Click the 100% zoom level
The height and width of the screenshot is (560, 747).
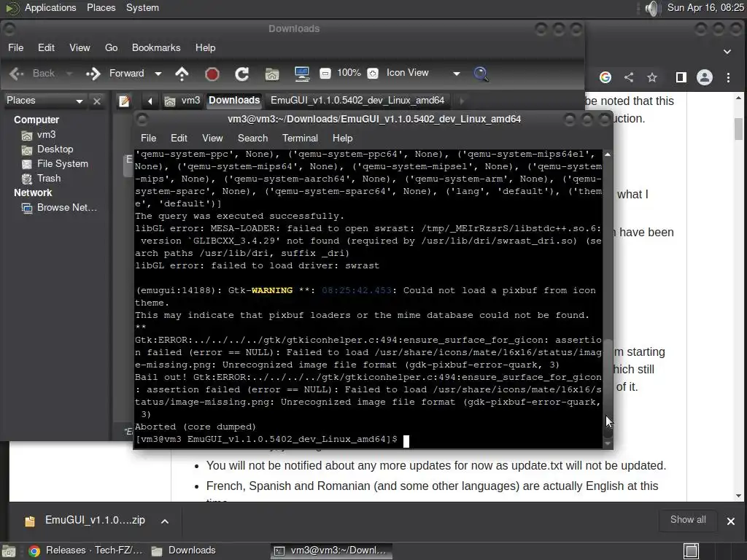point(349,73)
